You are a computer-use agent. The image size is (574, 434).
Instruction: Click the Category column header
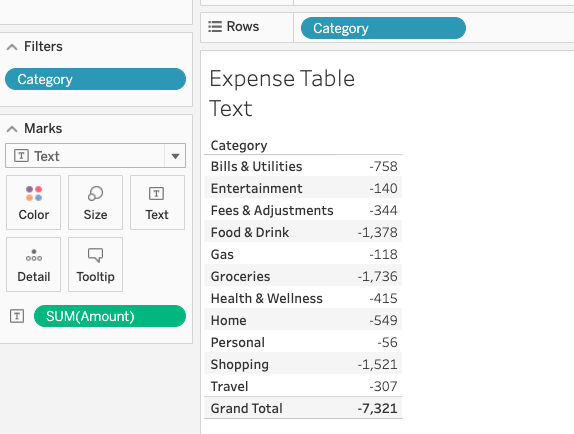pos(239,145)
